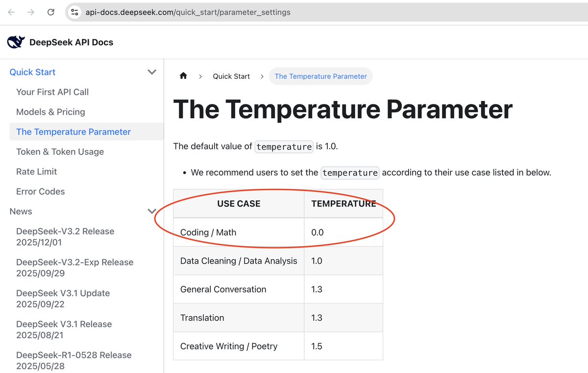The height and width of the screenshot is (373, 588).
Task: Open DeepSeek V3.1 Update 2025/09/22 news
Action: 63,298
